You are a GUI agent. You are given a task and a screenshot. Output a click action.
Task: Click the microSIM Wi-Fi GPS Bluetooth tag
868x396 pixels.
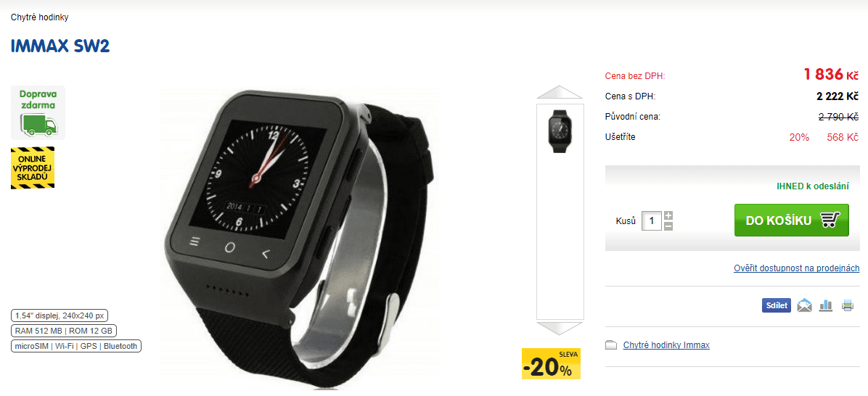click(76, 346)
